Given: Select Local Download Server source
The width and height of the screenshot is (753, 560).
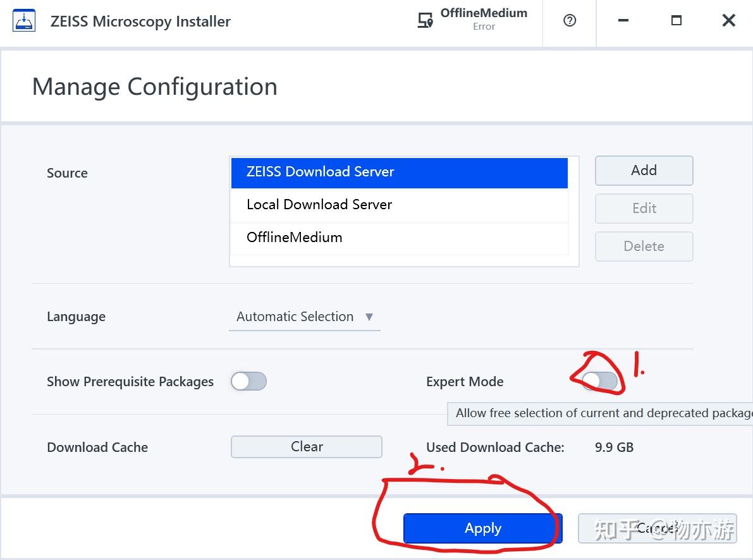Looking at the screenshot, I should [399, 205].
